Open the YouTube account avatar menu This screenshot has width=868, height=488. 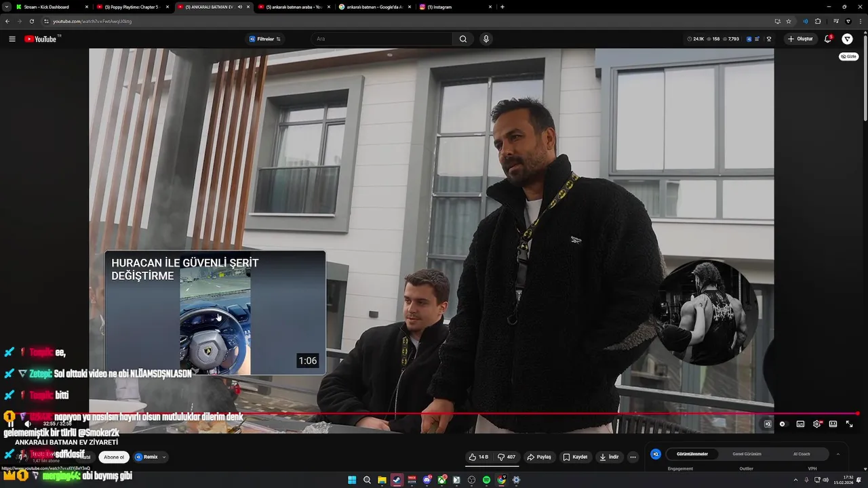tap(847, 39)
